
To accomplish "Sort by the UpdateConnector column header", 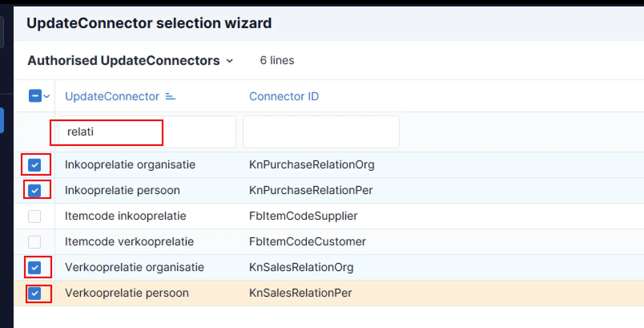I will click(x=112, y=97).
